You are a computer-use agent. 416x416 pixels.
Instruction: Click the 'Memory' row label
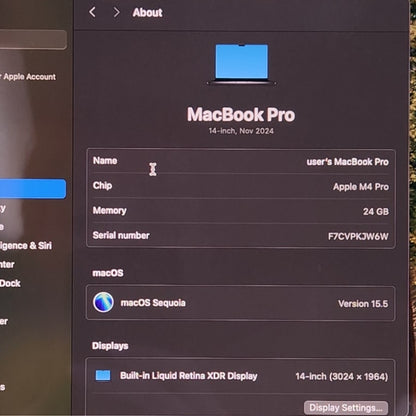coord(110,211)
